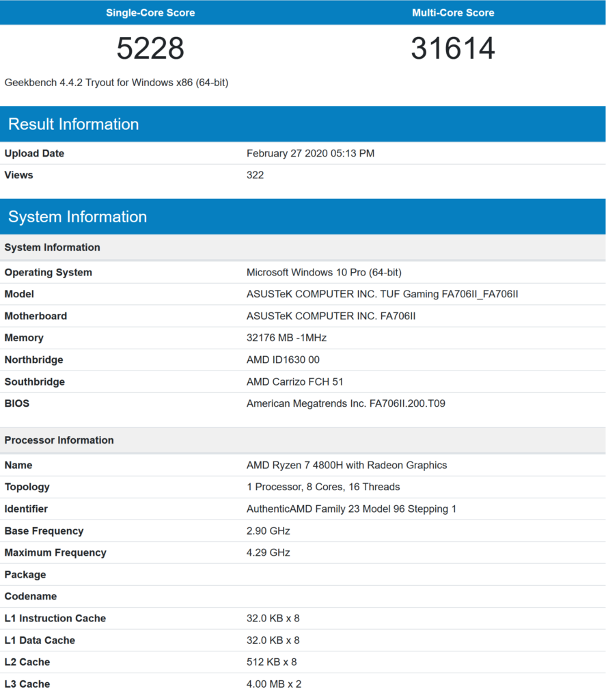This screenshot has width=606, height=700.
Task: Click the Codename label
Action: pyautogui.click(x=31, y=596)
